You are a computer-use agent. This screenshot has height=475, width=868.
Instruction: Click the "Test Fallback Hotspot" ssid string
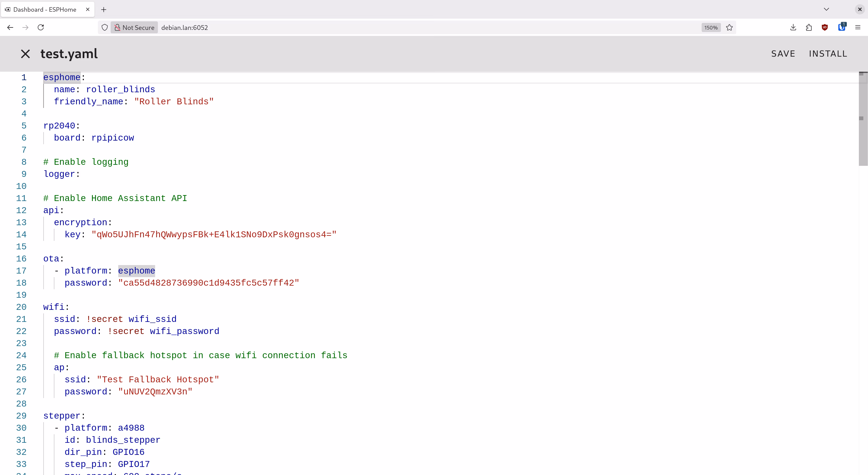pyautogui.click(x=158, y=380)
